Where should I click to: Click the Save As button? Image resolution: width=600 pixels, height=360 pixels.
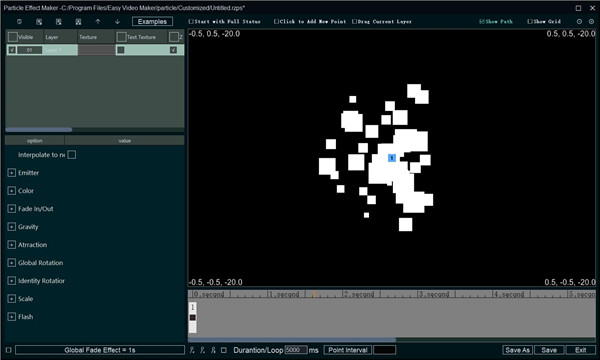pyautogui.click(x=517, y=350)
